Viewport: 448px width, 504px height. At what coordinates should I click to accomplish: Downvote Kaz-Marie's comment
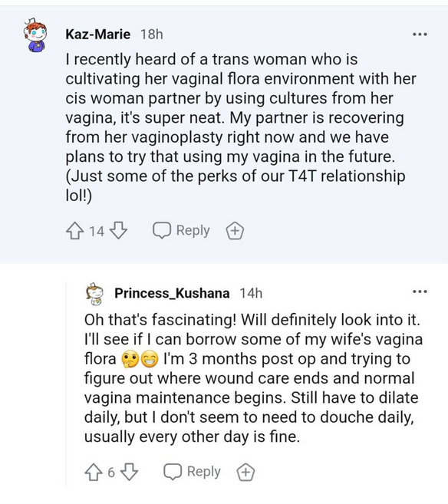tap(118, 230)
